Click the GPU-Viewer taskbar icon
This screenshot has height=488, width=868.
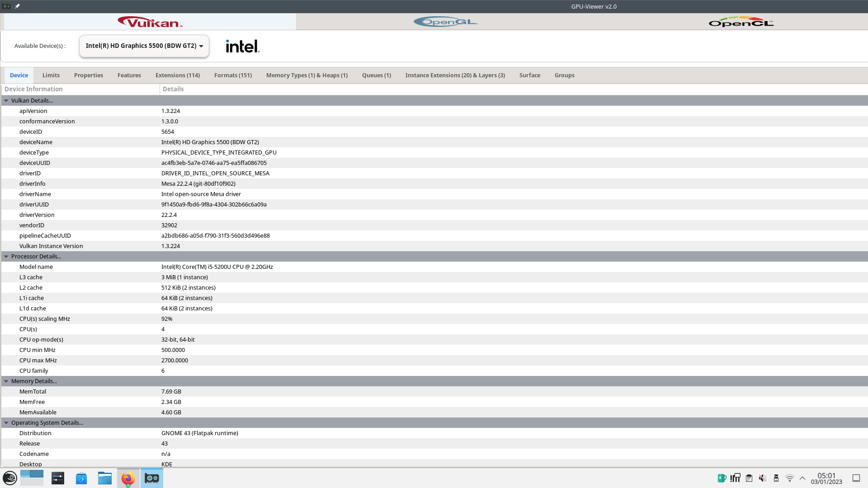pyautogui.click(x=151, y=478)
